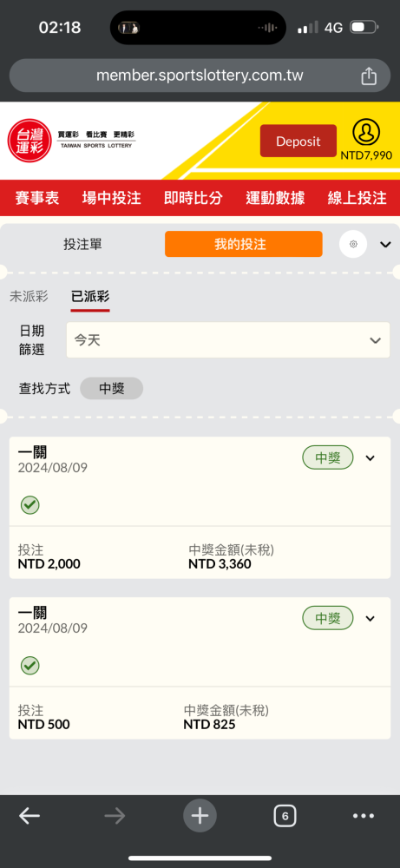Screen dimensions: 400x868
Task: Expand the NTD 2,000 bet details chevron
Action: tap(370, 457)
